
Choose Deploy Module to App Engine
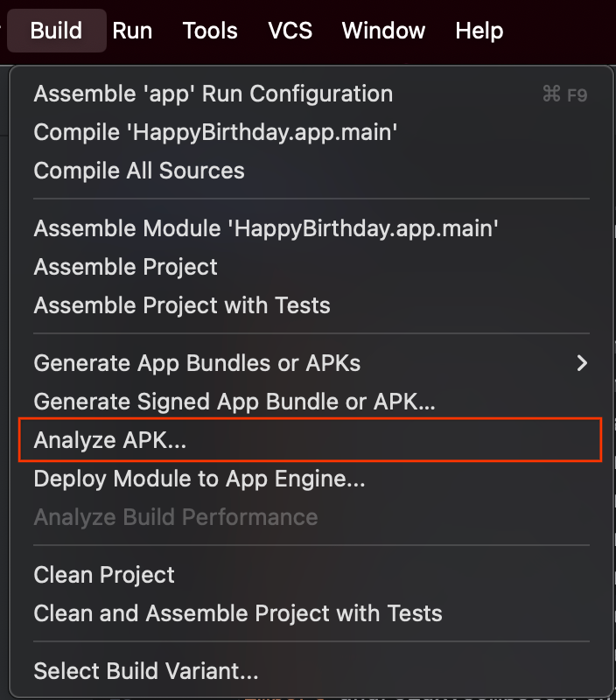(199, 479)
